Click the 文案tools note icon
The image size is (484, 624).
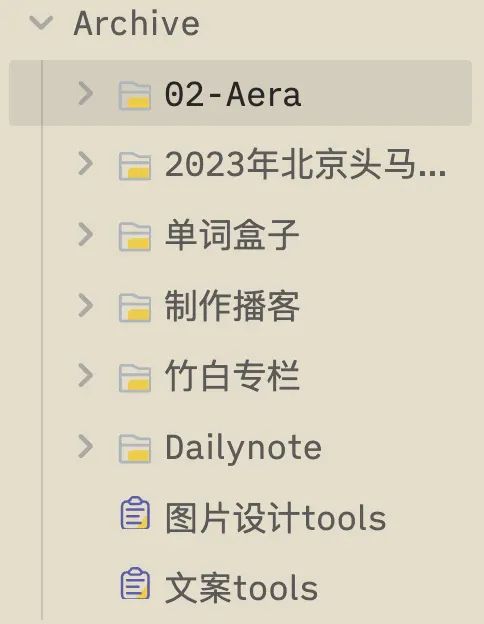[135, 584]
